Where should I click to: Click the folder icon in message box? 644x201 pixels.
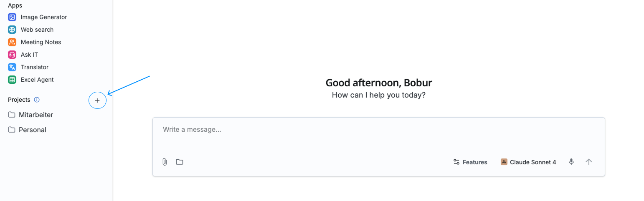click(x=180, y=162)
